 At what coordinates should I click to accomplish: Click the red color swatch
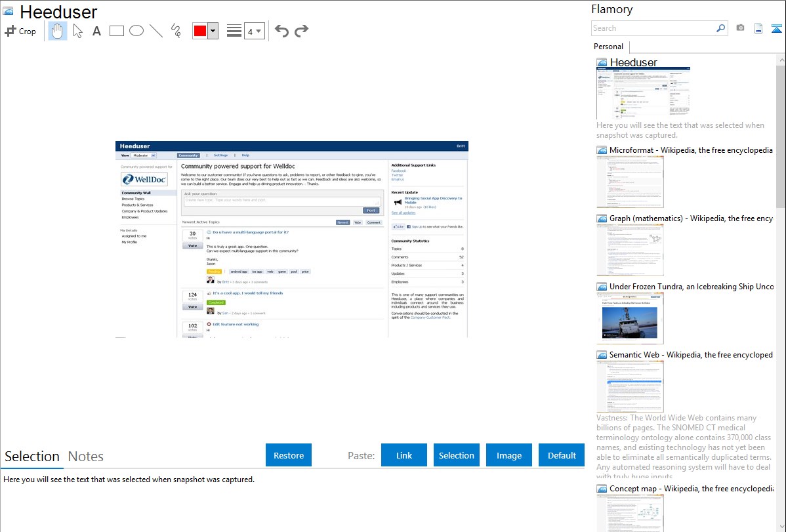[200, 31]
